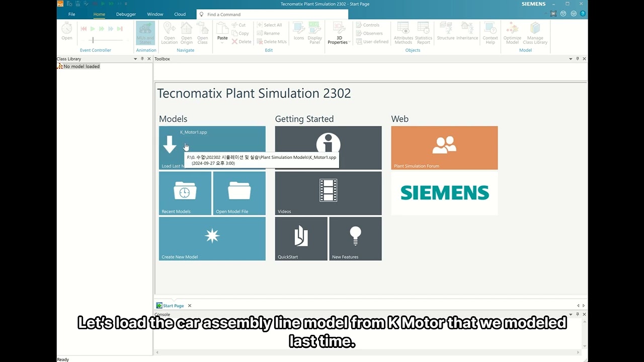Click the Open Model File tile
644x362 pixels.
coord(239,194)
